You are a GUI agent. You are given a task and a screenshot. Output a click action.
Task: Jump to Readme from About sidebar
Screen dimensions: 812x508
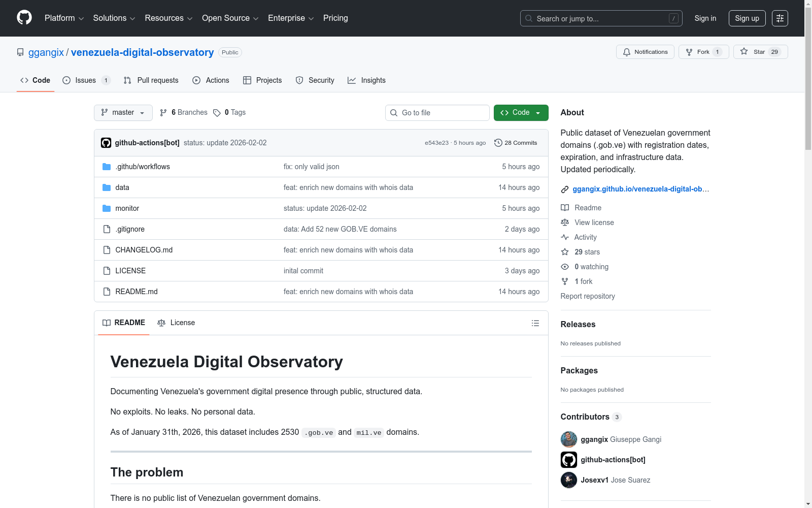pyautogui.click(x=581, y=208)
